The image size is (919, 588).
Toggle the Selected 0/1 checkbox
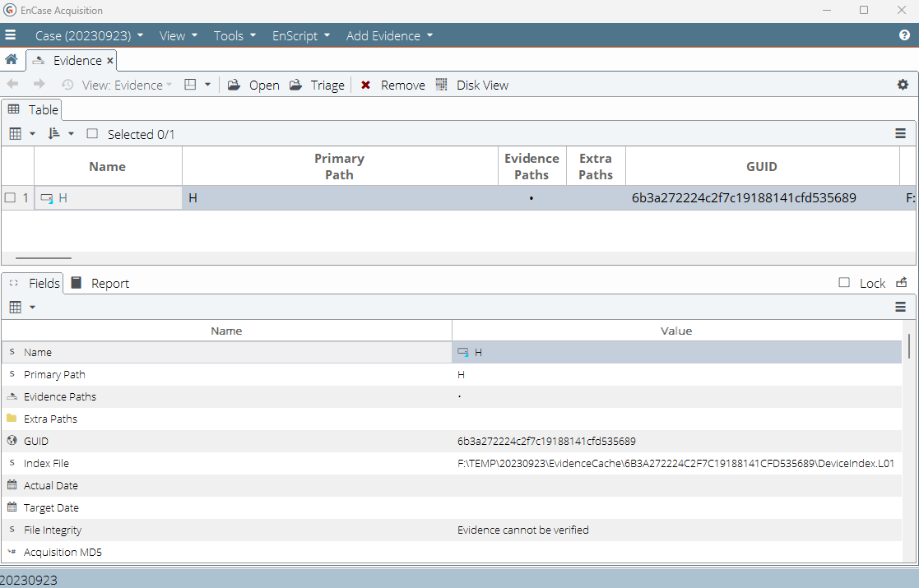(92, 134)
